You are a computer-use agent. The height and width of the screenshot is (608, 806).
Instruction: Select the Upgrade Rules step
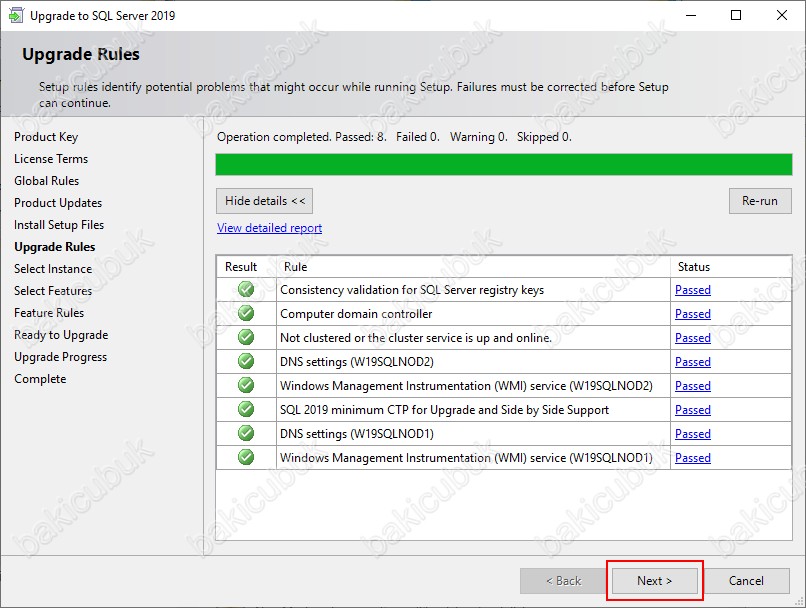[x=54, y=247]
